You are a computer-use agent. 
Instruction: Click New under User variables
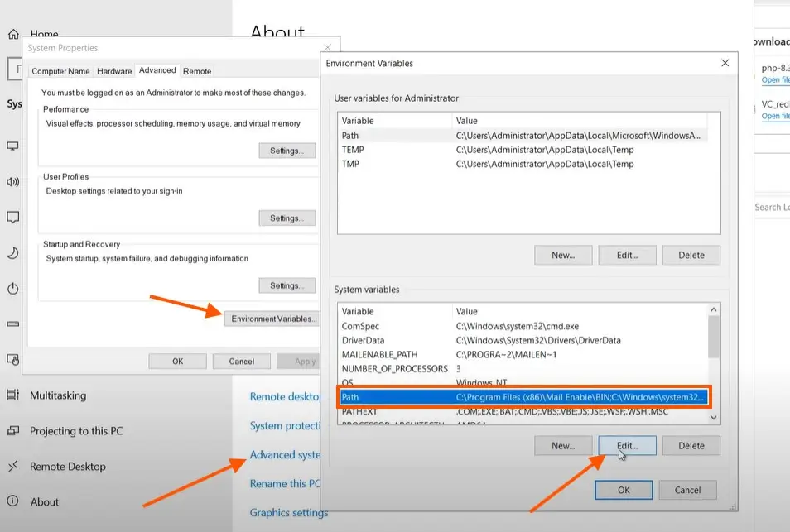[x=563, y=255]
